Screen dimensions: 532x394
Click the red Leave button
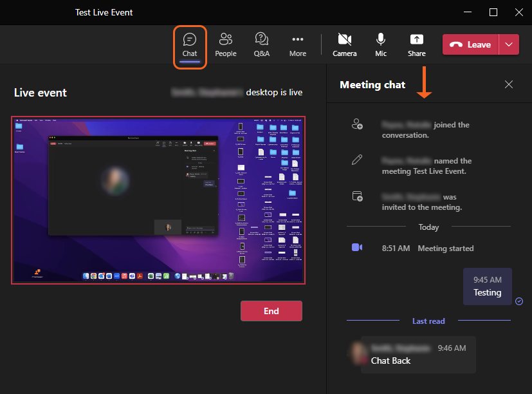471,44
